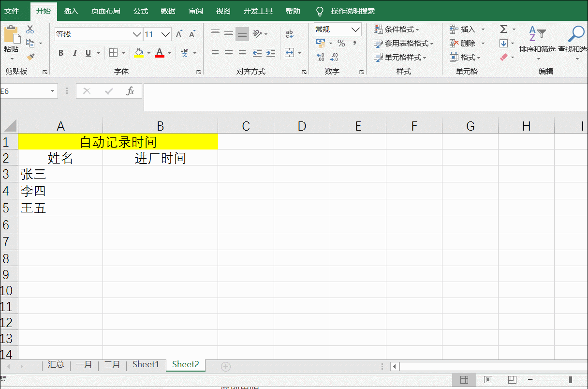
Task: Click the cell borders icon
Action: coord(113,53)
